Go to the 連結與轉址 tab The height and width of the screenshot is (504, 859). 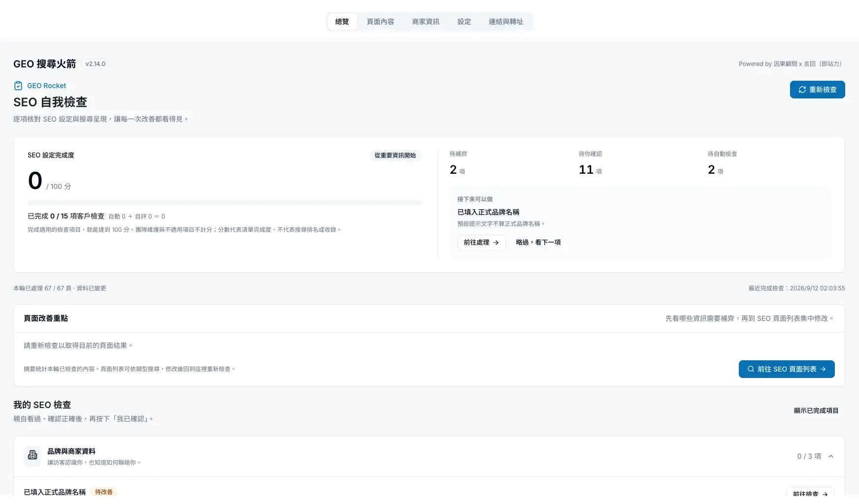506,22
